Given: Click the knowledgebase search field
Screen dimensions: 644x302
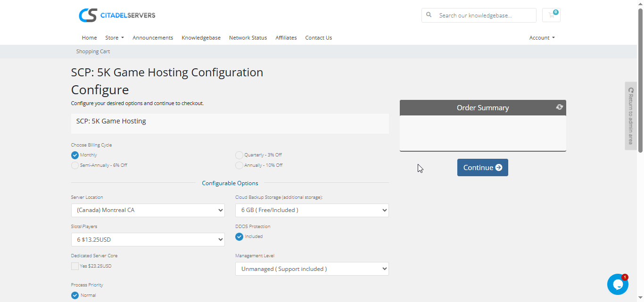Looking at the screenshot, I should (x=485, y=15).
